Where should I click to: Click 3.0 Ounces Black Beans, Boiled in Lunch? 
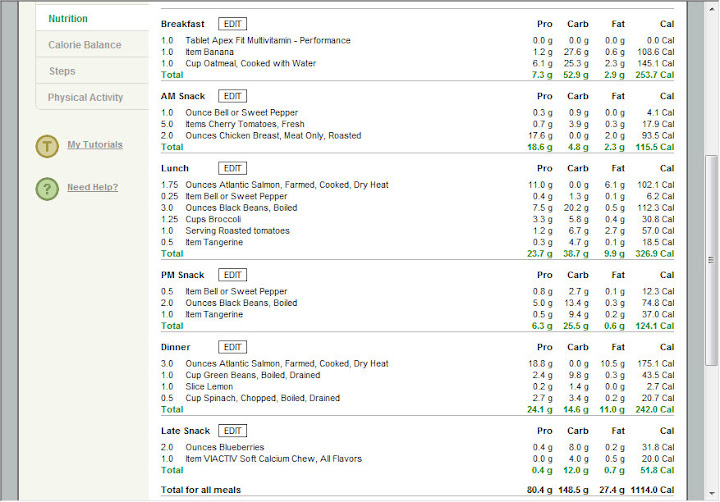(x=417, y=208)
